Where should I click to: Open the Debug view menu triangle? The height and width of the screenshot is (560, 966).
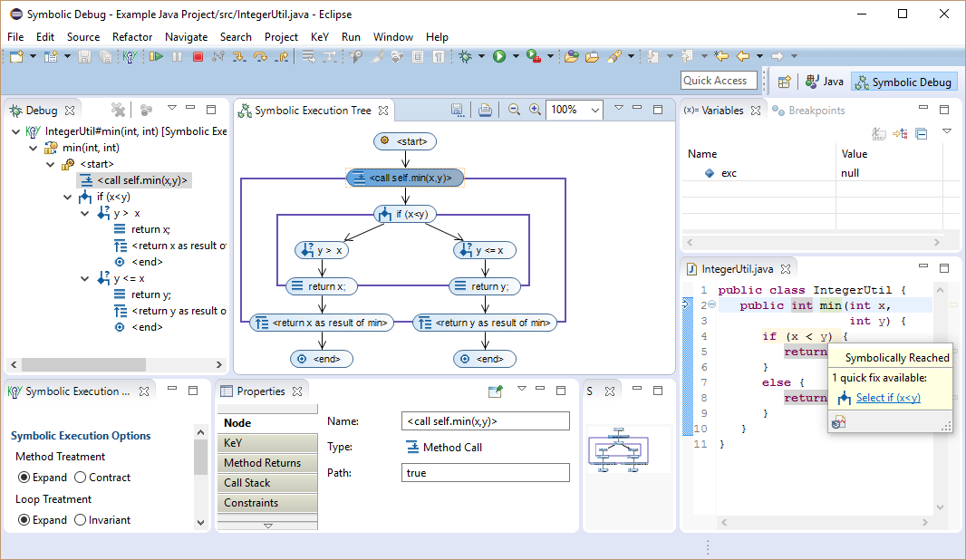click(172, 108)
